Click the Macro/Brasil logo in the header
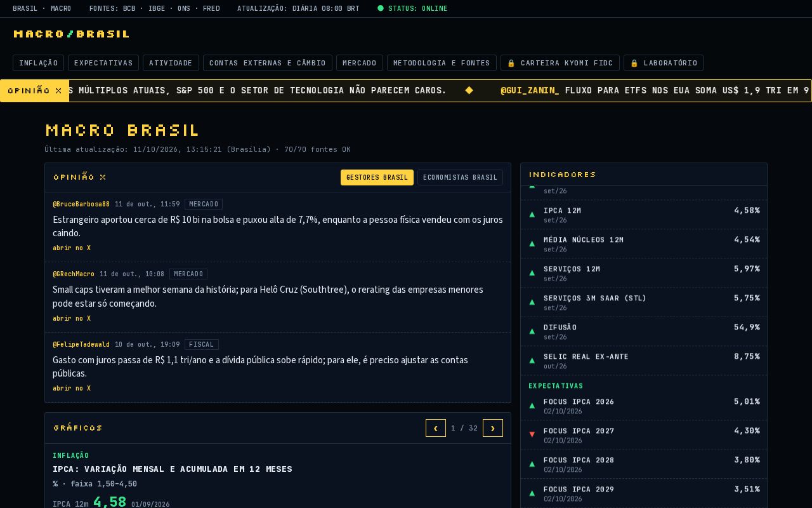This screenshot has width=812, height=508. tap(71, 34)
